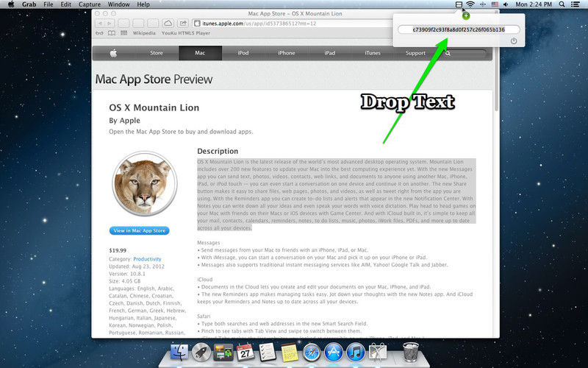Click View in Mac App Store button
Viewport: 588px width, 368px height.
point(139,230)
